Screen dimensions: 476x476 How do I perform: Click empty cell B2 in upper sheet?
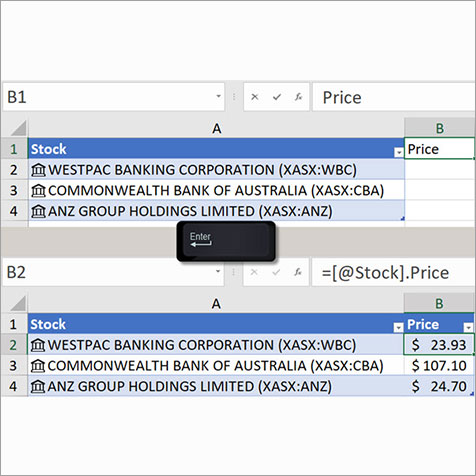pos(440,170)
